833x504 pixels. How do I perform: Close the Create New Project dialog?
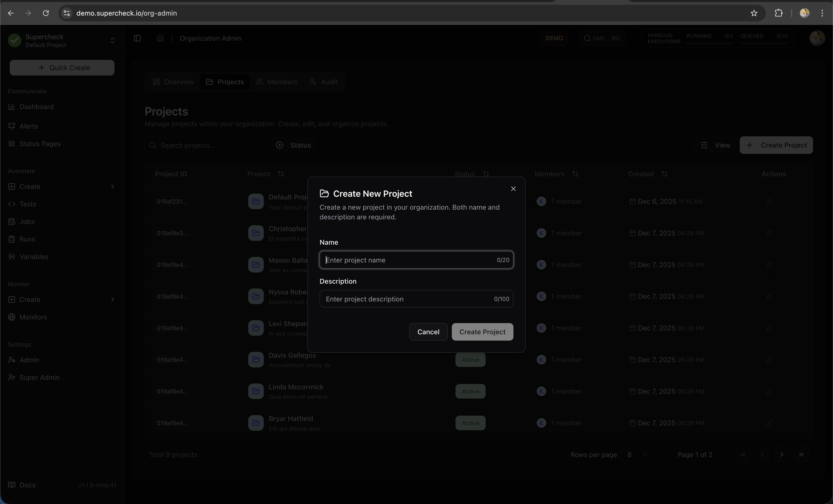(x=513, y=189)
